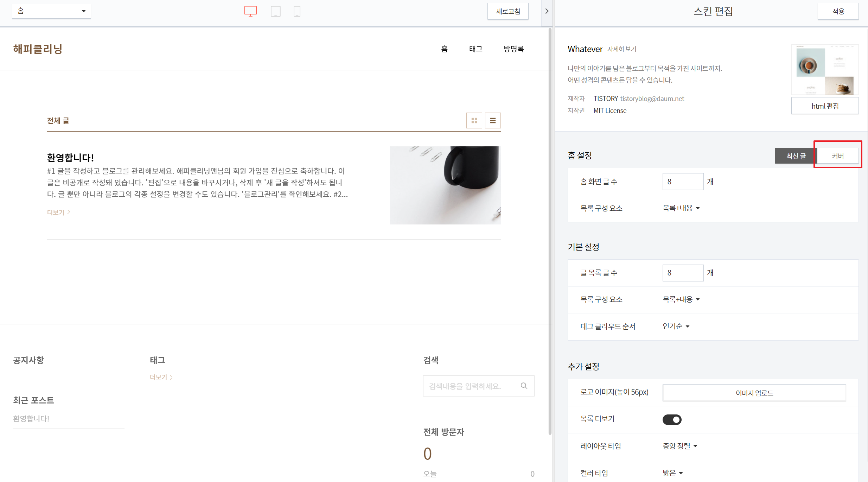Open the 컬러 타입 dropdown
The height and width of the screenshot is (482, 868).
pyautogui.click(x=672, y=473)
